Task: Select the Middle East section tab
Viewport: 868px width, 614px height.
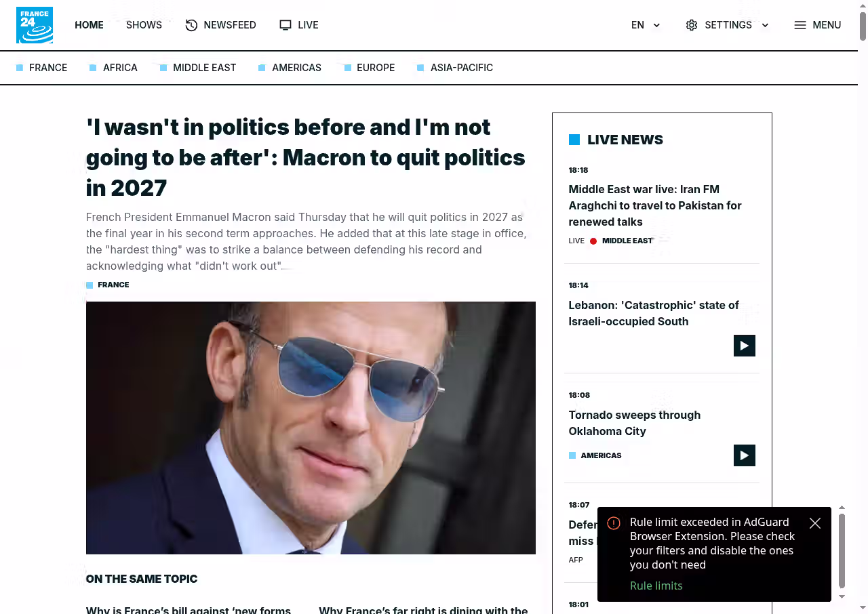Action: tap(204, 68)
